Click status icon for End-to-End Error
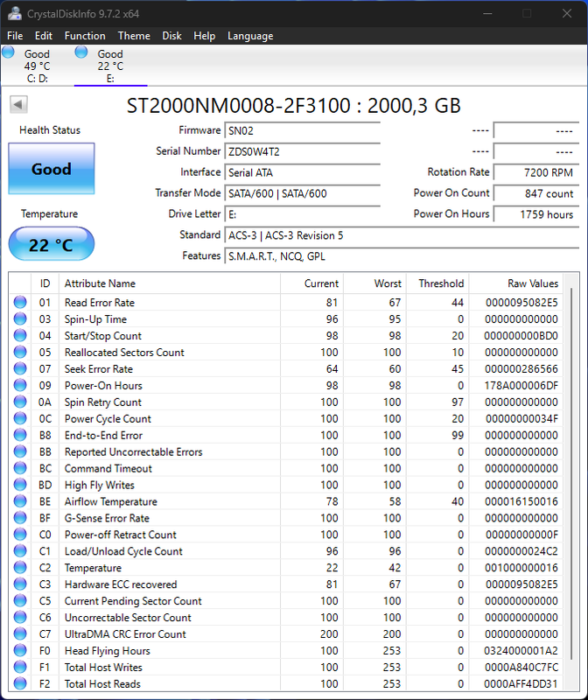This screenshot has height=700, width=588. tap(20, 435)
